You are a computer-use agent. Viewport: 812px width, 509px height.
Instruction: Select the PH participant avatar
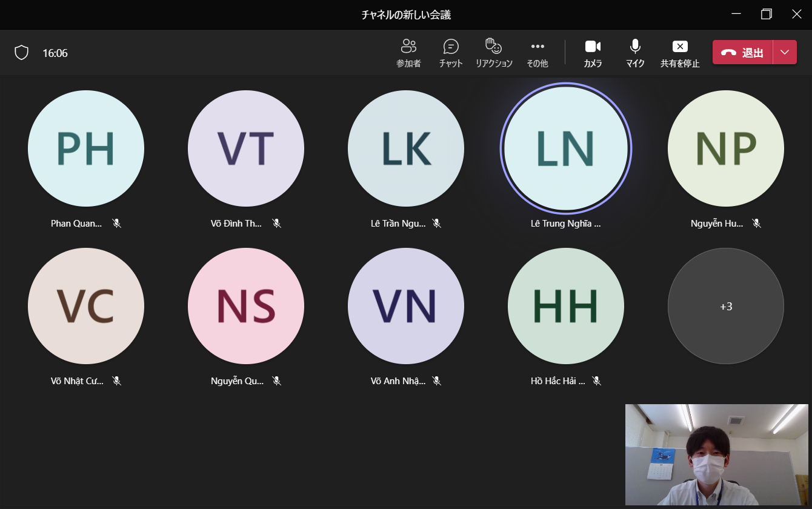coord(86,148)
